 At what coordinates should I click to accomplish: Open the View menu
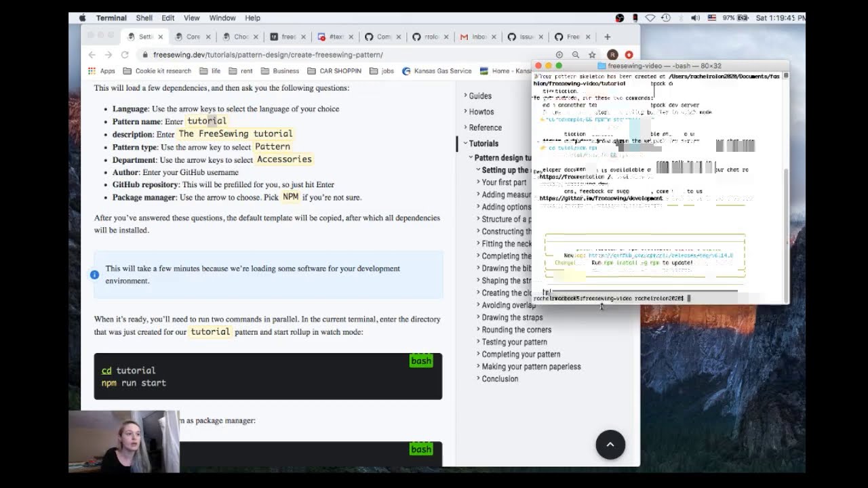tap(192, 18)
